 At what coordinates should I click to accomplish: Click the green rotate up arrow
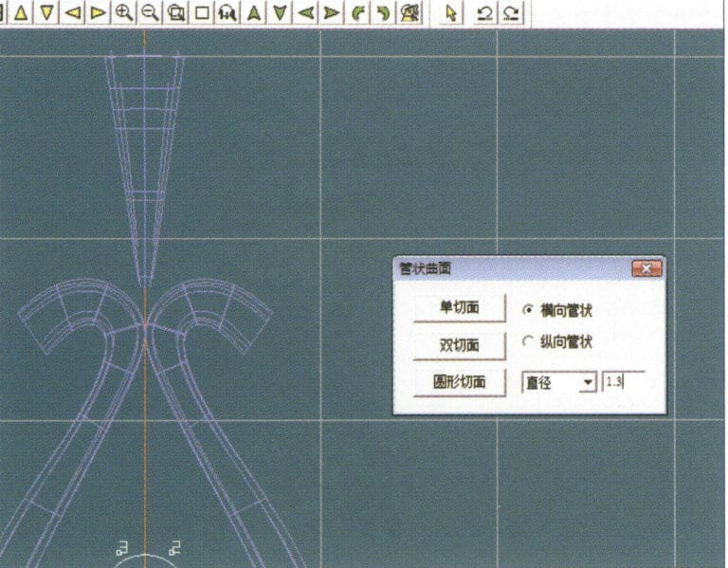(x=253, y=12)
